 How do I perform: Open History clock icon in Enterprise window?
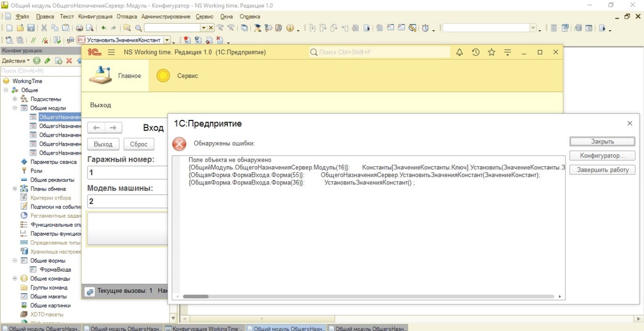(x=475, y=52)
